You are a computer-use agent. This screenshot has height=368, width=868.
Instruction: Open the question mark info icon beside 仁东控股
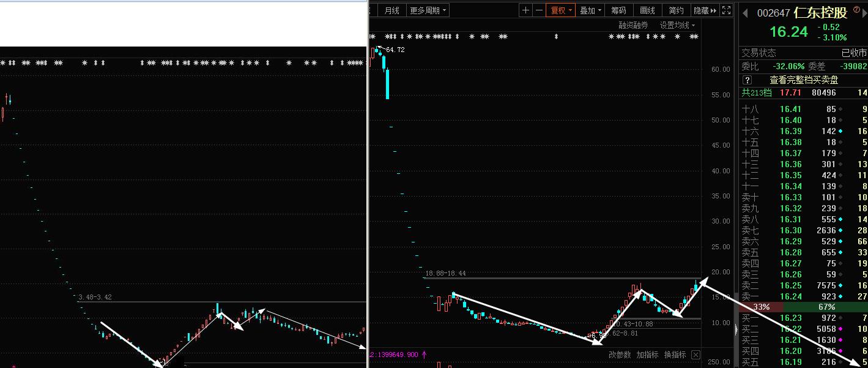(x=856, y=9)
